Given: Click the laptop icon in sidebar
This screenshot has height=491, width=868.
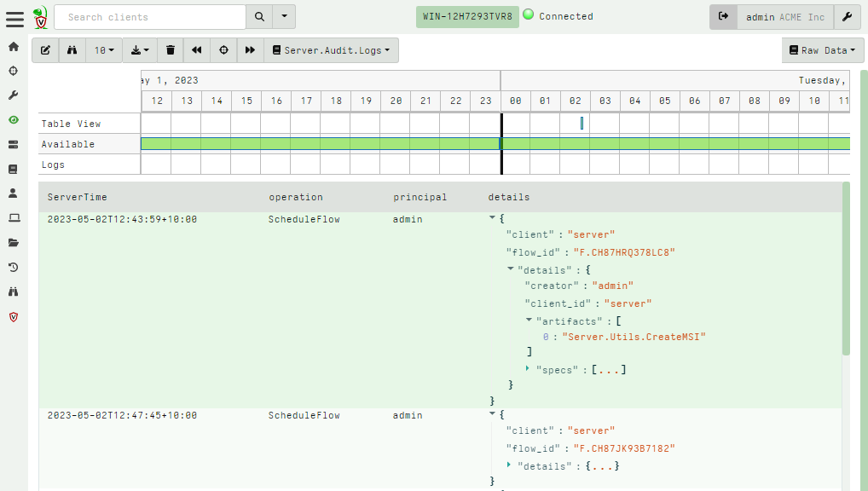Looking at the screenshot, I should pos(14,217).
